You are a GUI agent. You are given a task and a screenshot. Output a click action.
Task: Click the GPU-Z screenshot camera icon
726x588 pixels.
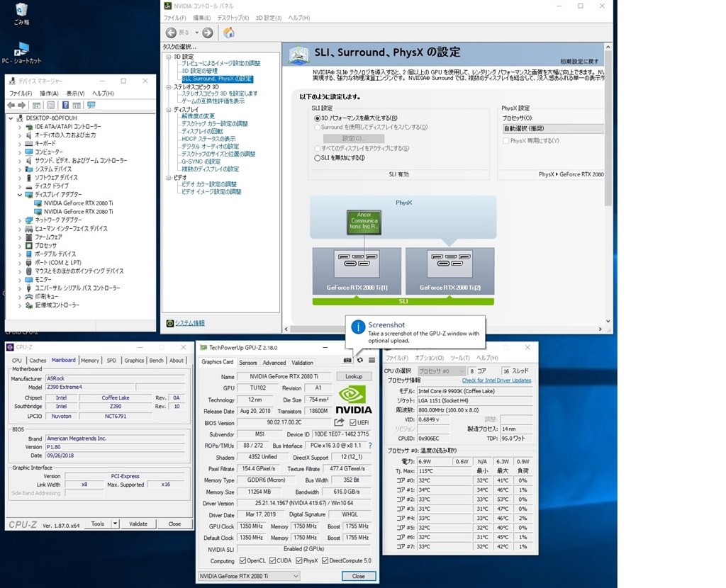(x=347, y=360)
